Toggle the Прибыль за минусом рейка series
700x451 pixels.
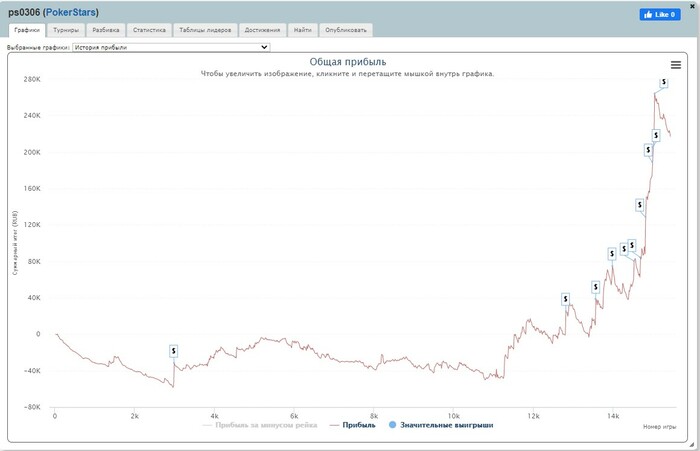pos(260,425)
